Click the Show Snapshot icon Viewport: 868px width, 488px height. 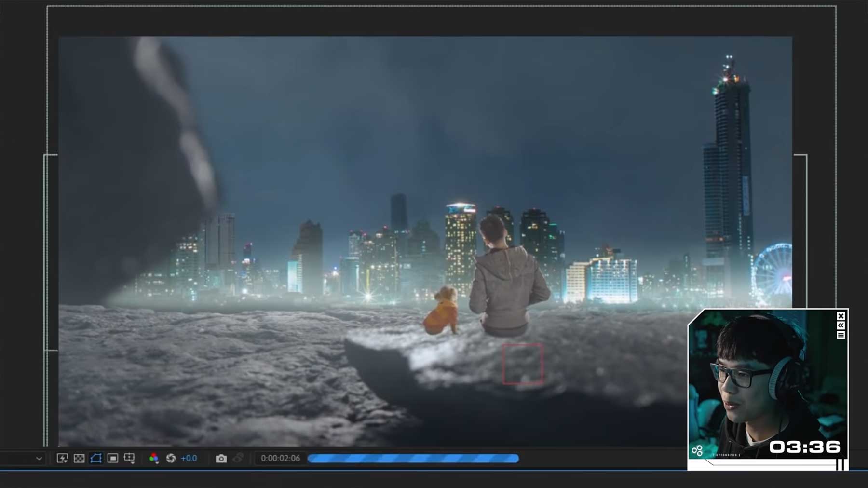[x=238, y=458]
